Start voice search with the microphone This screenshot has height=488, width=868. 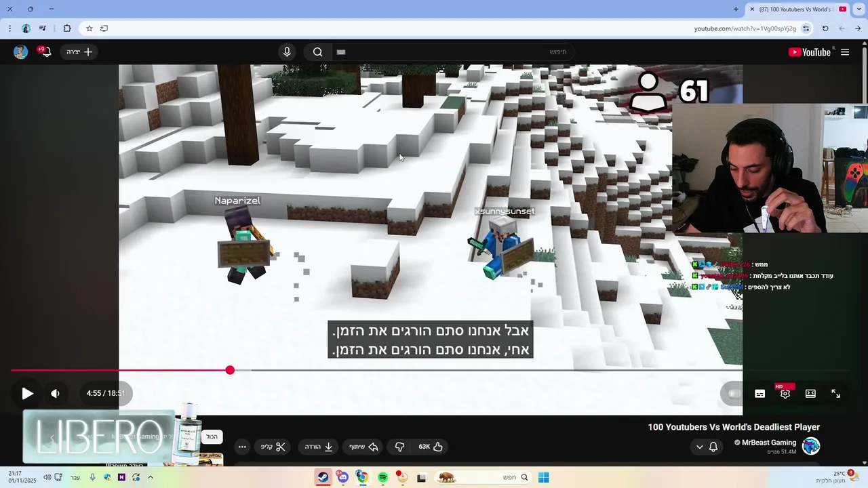pos(287,52)
